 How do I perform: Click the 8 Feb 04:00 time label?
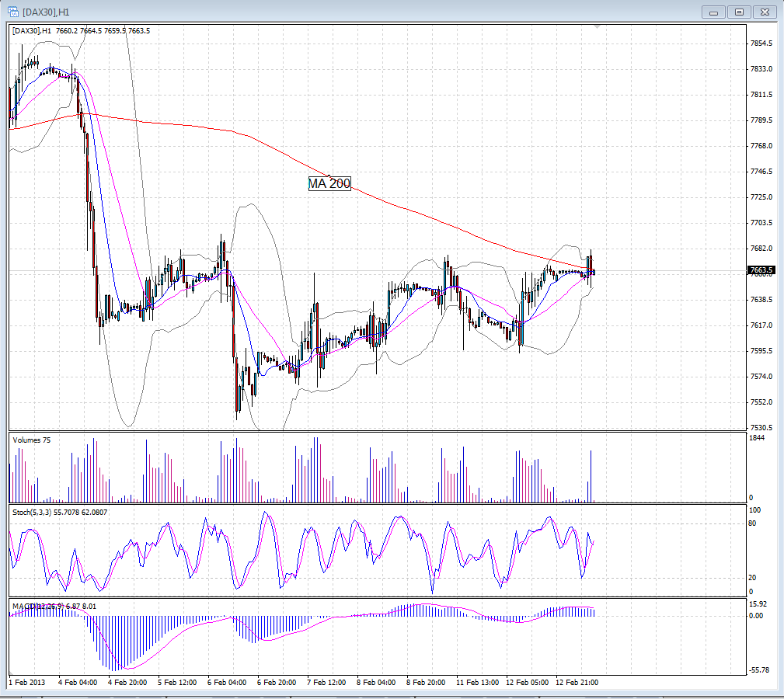(x=376, y=682)
